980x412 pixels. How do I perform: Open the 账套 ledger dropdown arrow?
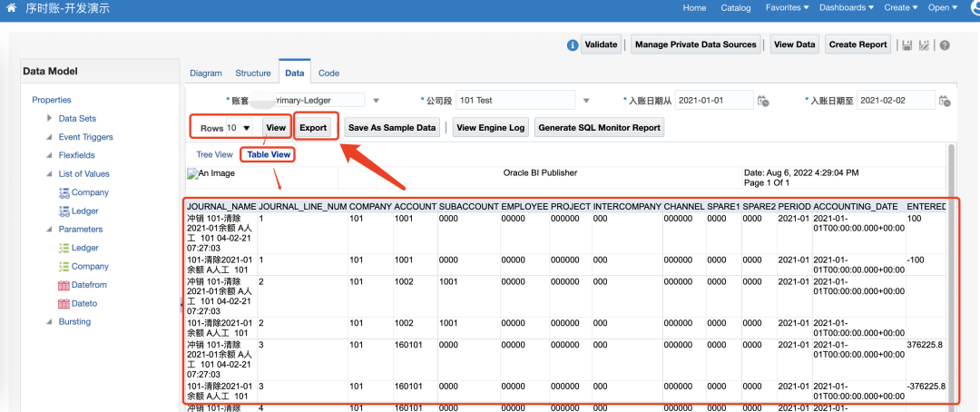click(x=377, y=101)
